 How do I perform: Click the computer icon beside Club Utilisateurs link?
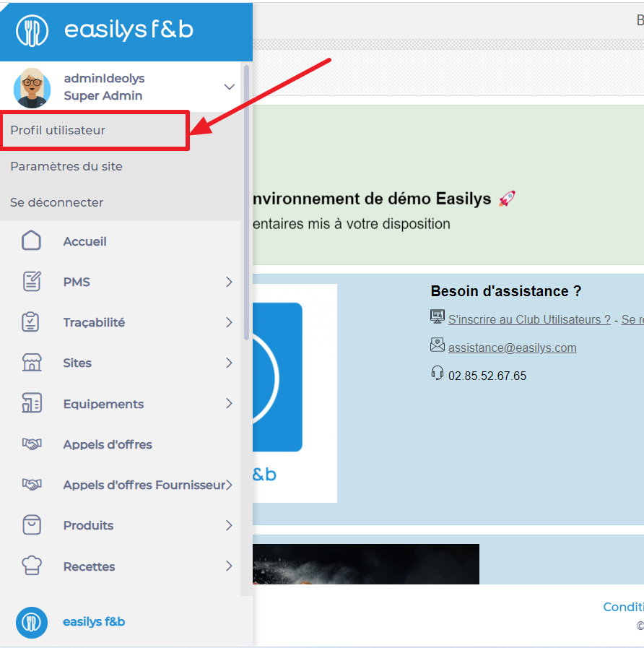(x=437, y=317)
